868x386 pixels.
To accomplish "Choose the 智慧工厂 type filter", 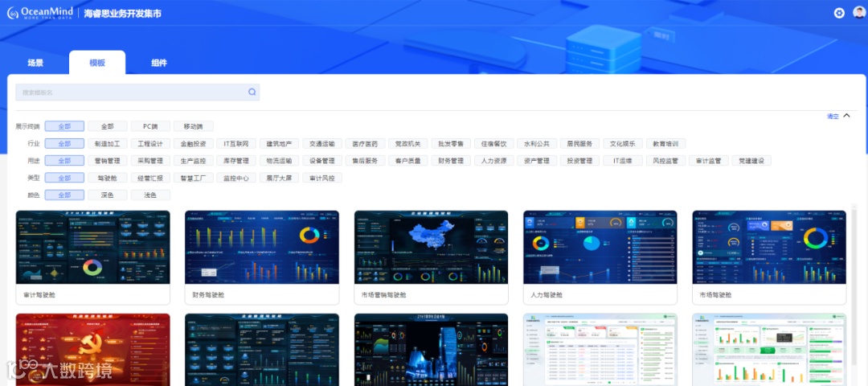I will point(194,178).
